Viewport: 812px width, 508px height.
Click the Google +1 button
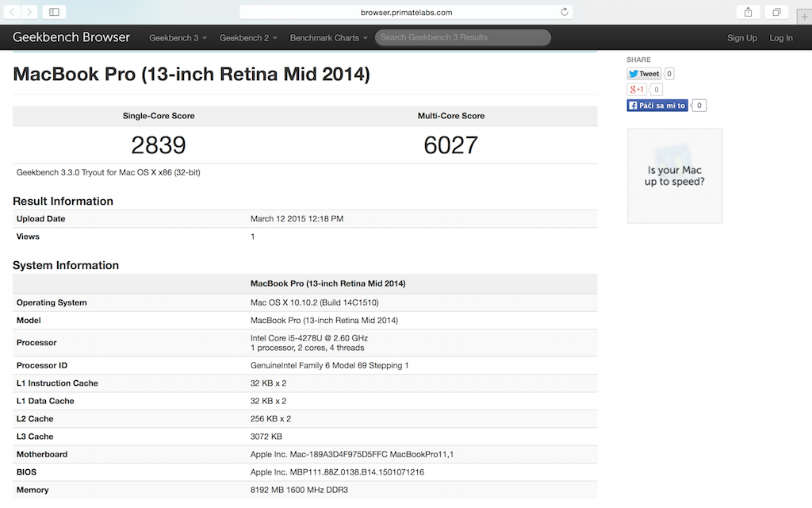point(637,90)
